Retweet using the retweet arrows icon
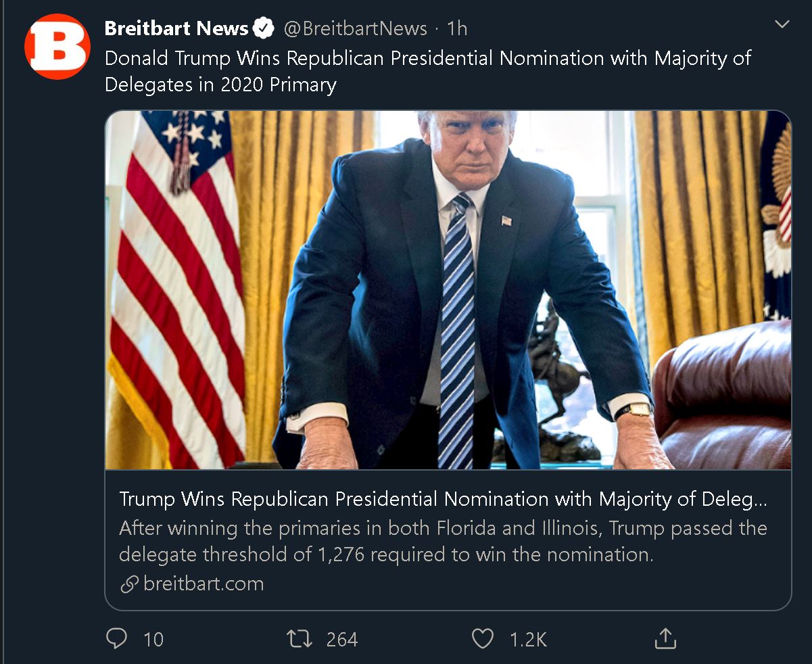Viewport: 812px width, 664px height. (298, 639)
